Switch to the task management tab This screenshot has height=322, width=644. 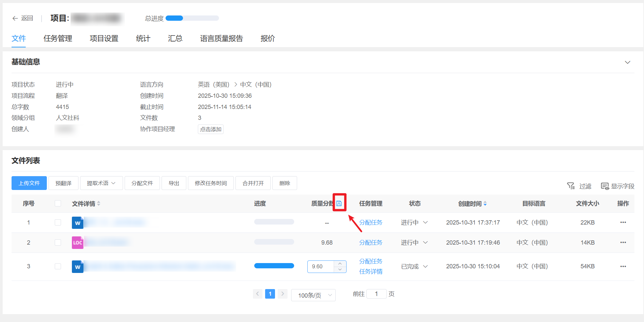pyautogui.click(x=58, y=39)
